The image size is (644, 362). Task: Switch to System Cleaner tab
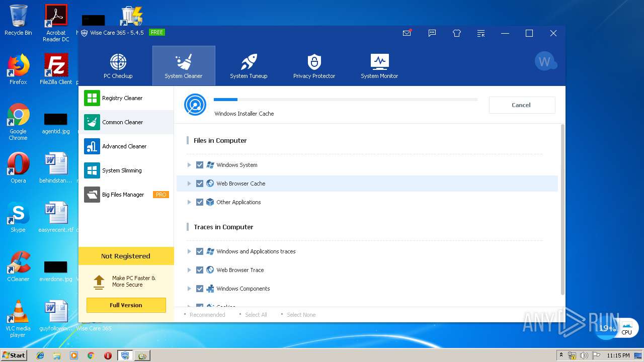[184, 66]
